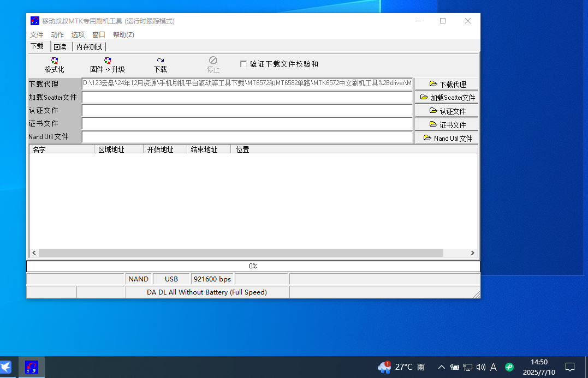This screenshot has height=378, width=588.
Task: Click the 0% progress bar
Action: [x=253, y=266]
